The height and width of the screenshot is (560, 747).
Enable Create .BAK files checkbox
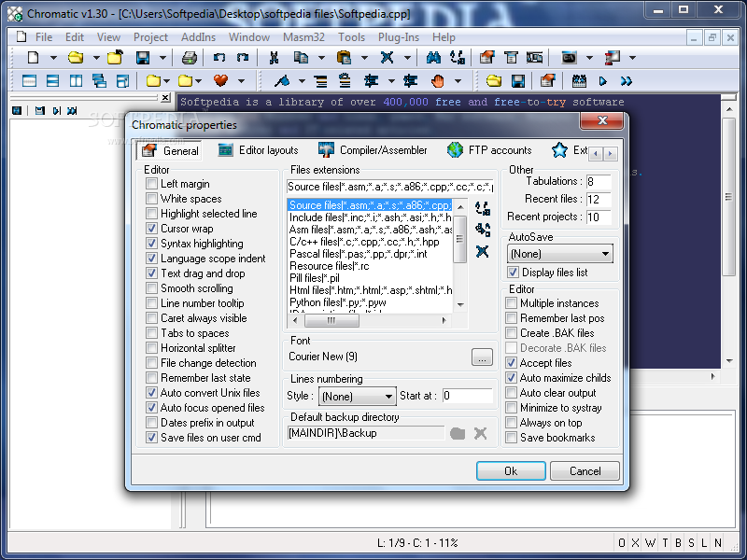[x=511, y=333]
